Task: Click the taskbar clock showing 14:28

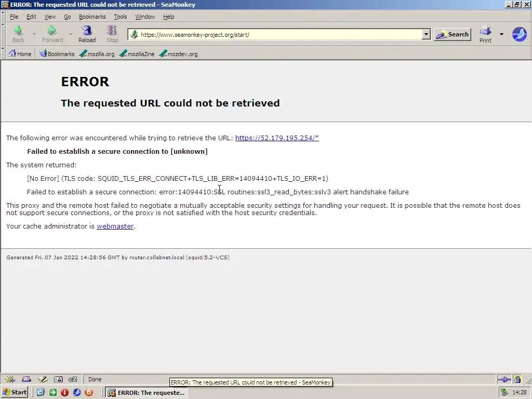Action: [x=520, y=393]
